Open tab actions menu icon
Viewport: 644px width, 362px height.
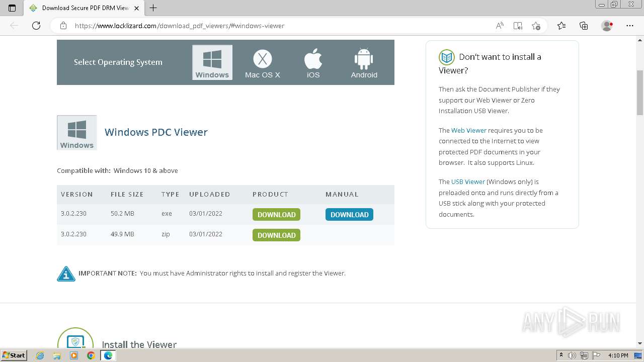[12, 8]
